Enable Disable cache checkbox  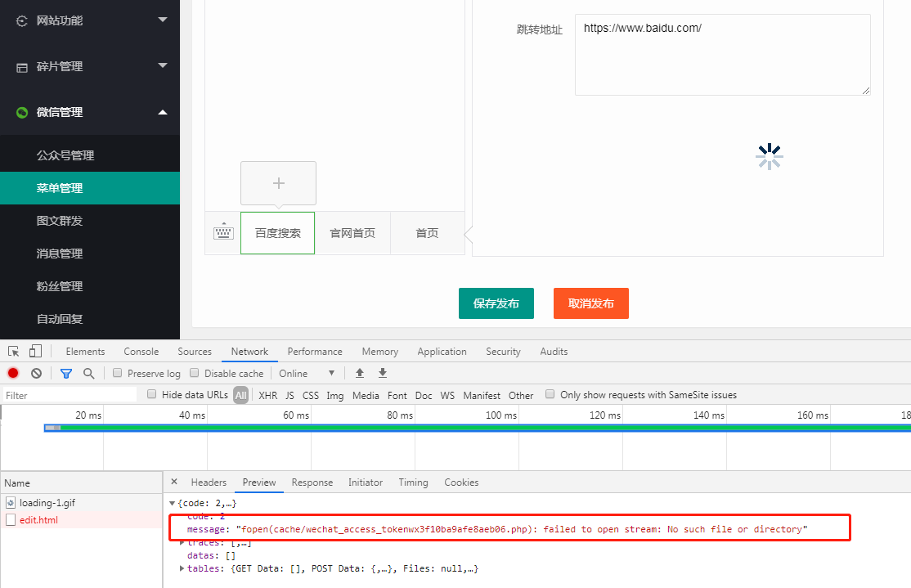pyautogui.click(x=195, y=372)
